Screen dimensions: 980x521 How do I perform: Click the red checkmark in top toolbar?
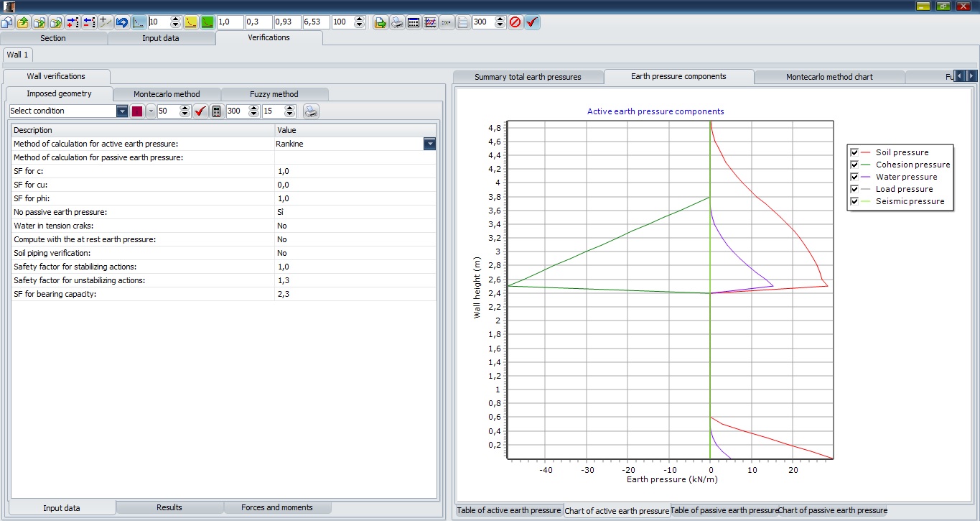[x=532, y=22]
